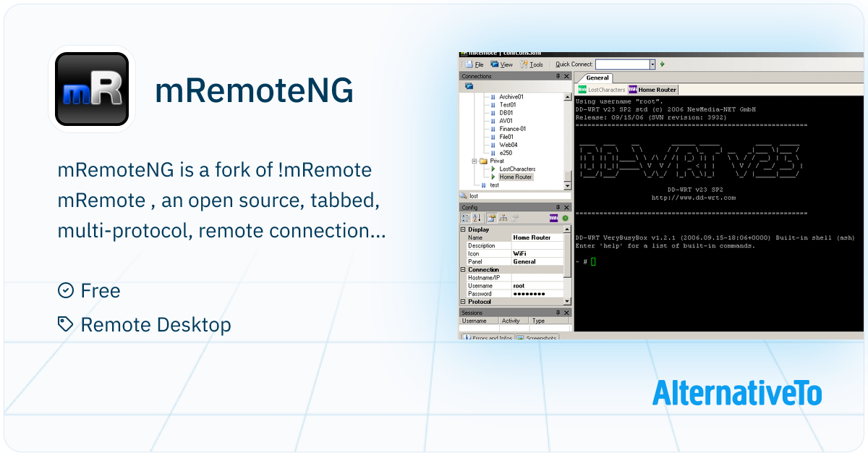Select e250 connection
868x456 pixels.
[x=506, y=153]
